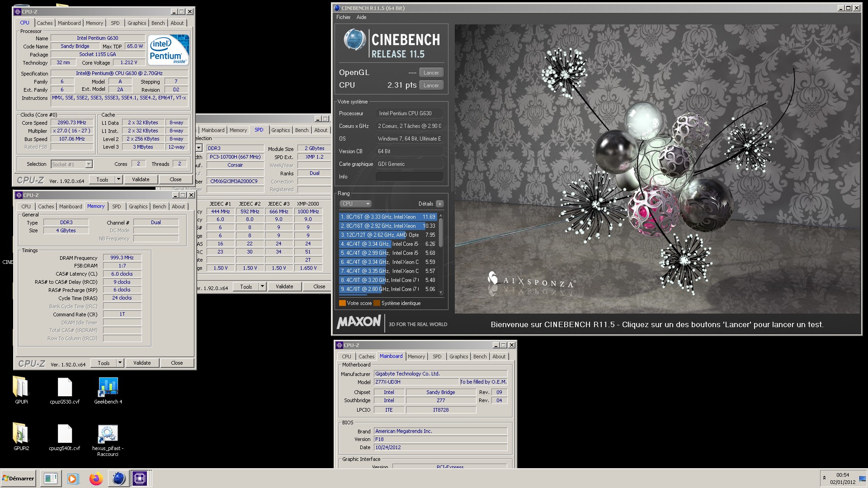
Task: Select ranking row 12C/12T @ 2.62 GHz AMD
Action: click(x=388, y=235)
